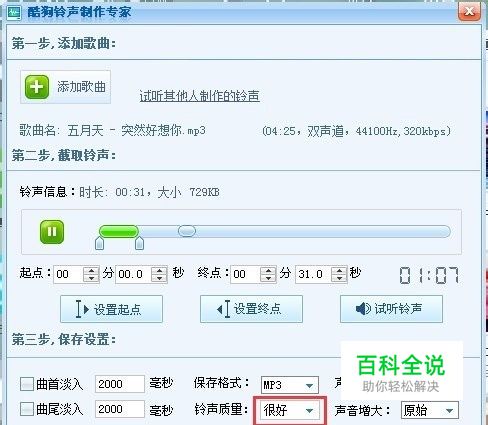Image resolution: width=488 pixels, height=425 pixels.
Task: Click the 试听铃声 preview button
Action: pyautogui.click(x=391, y=309)
